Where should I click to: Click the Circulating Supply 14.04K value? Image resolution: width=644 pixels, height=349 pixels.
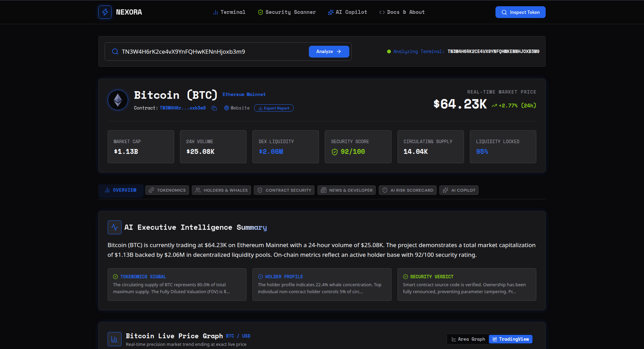[416, 152]
